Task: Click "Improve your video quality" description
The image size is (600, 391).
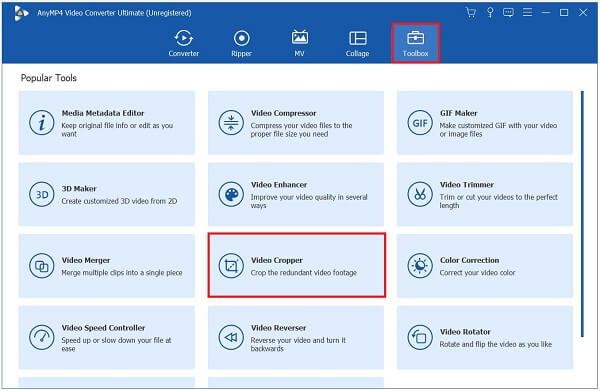Action: coord(309,201)
